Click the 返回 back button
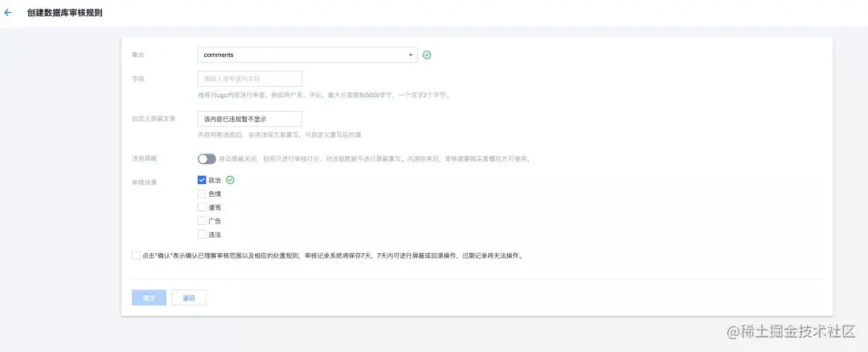 189,297
